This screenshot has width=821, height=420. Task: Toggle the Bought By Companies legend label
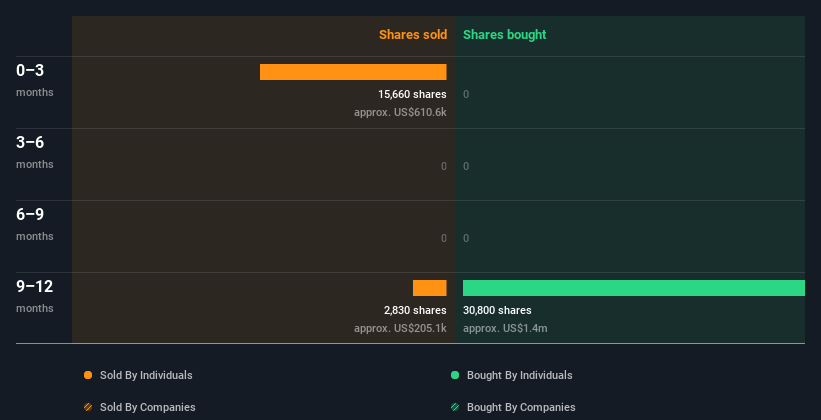521,407
